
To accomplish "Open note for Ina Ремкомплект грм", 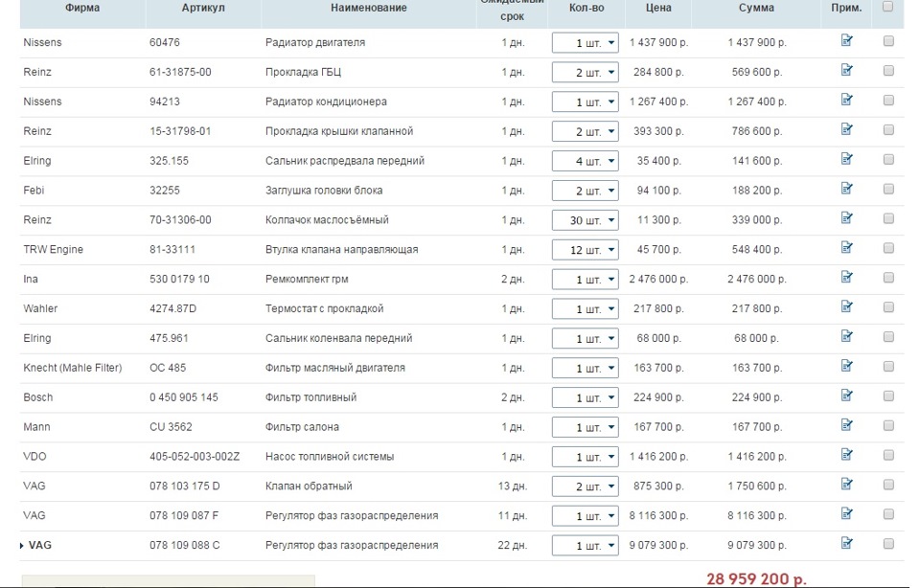I will coord(846,277).
